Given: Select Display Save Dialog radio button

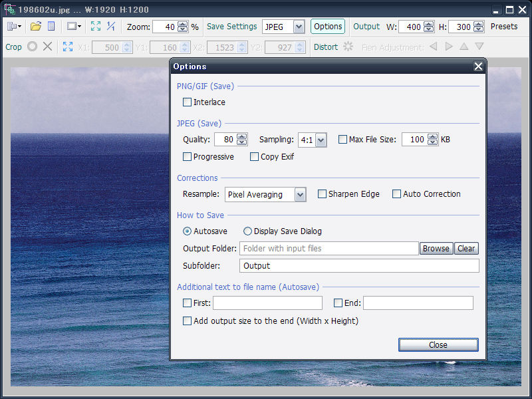Looking at the screenshot, I should [247, 231].
